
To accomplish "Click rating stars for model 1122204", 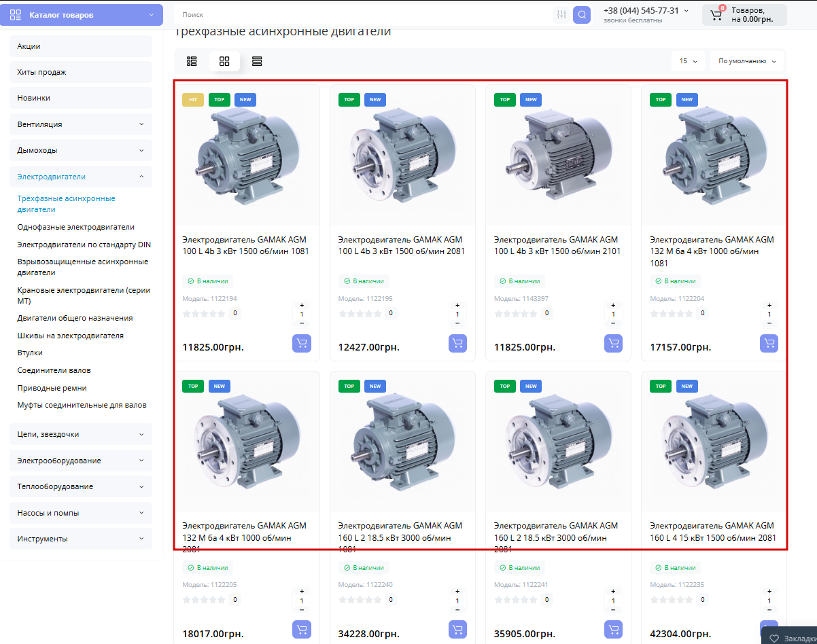I will coord(672,314).
